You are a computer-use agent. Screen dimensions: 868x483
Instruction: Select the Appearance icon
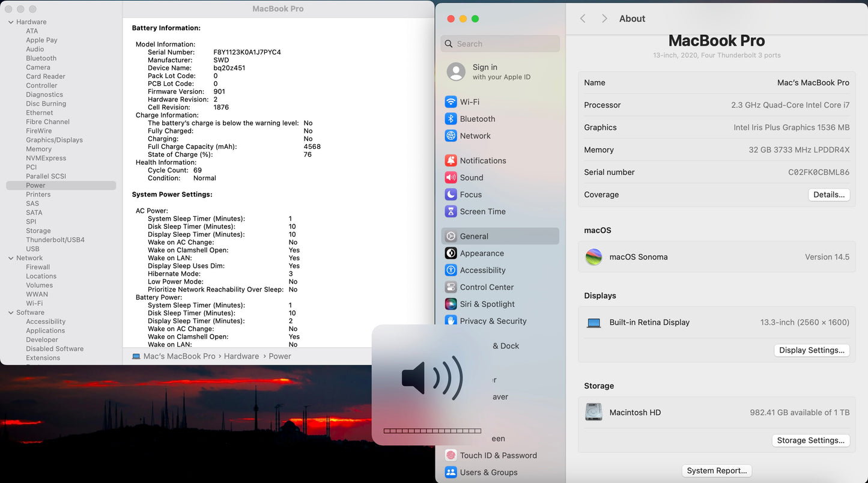[451, 253]
